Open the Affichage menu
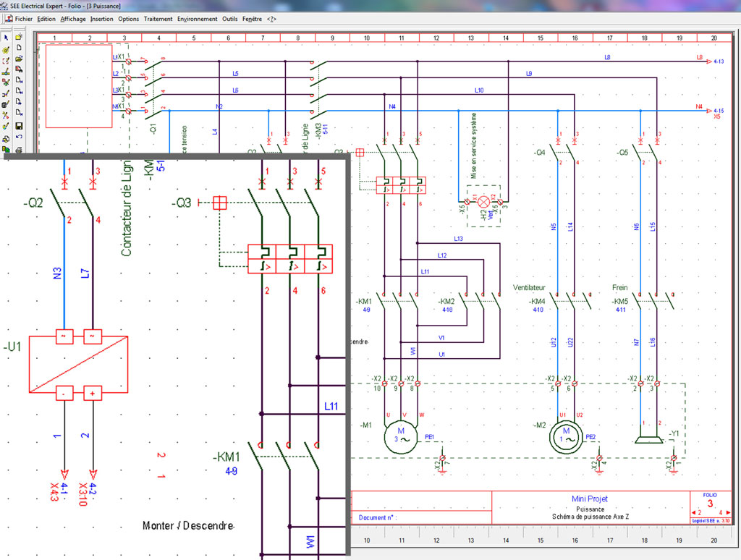The image size is (741, 560). click(x=73, y=19)
